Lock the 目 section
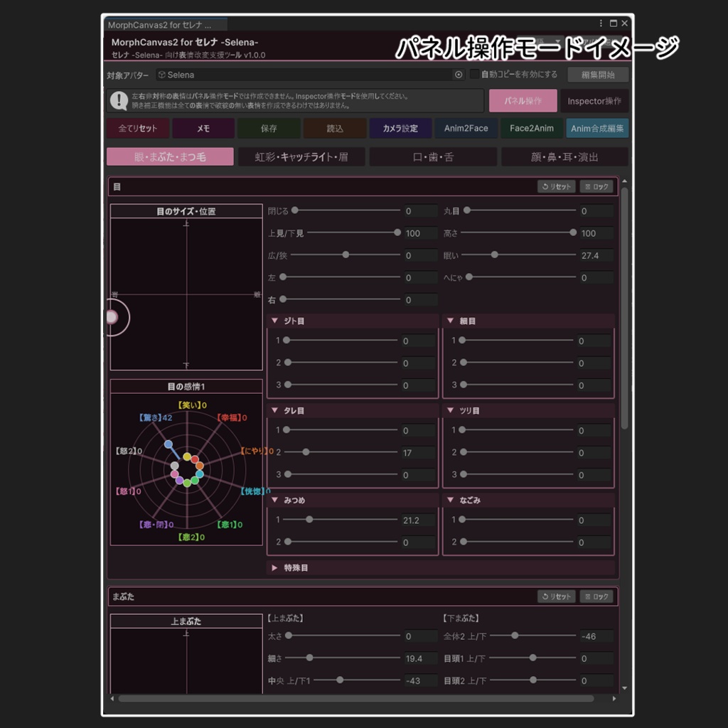This screenshot has height=728, width=728. [x=596, y=186]
